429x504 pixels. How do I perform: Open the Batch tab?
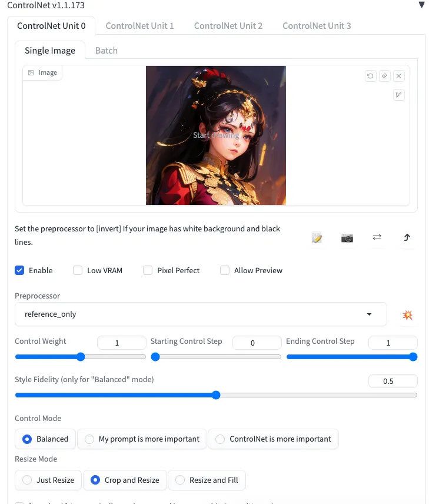pyautogui.click(x=107, y=51)
